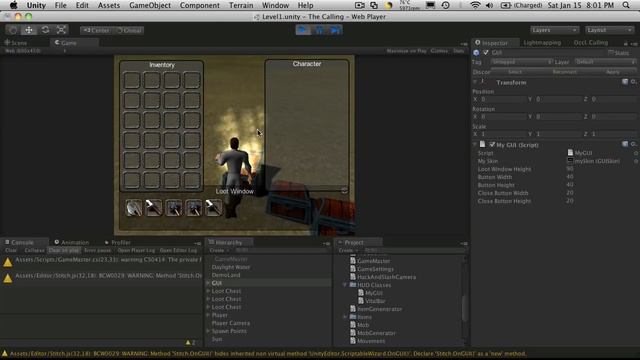Click the prefab Apply button
640x360 pixels.
612,72
